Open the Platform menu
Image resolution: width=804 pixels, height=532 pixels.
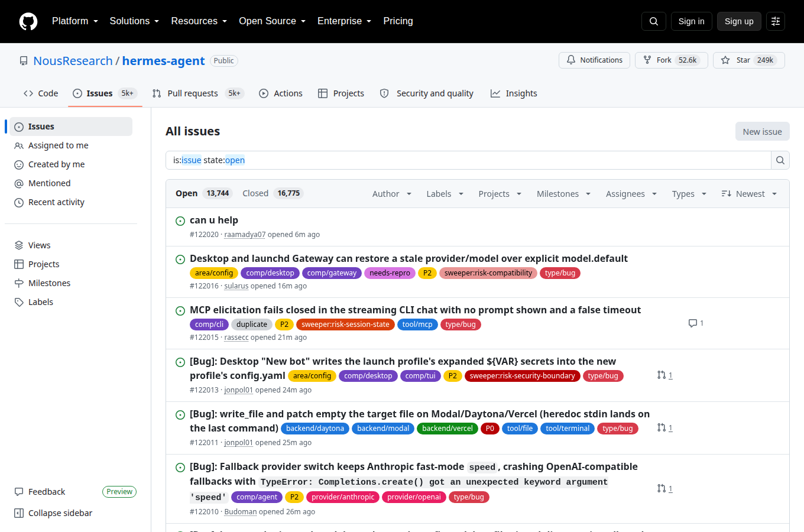[x=75, y=21]
